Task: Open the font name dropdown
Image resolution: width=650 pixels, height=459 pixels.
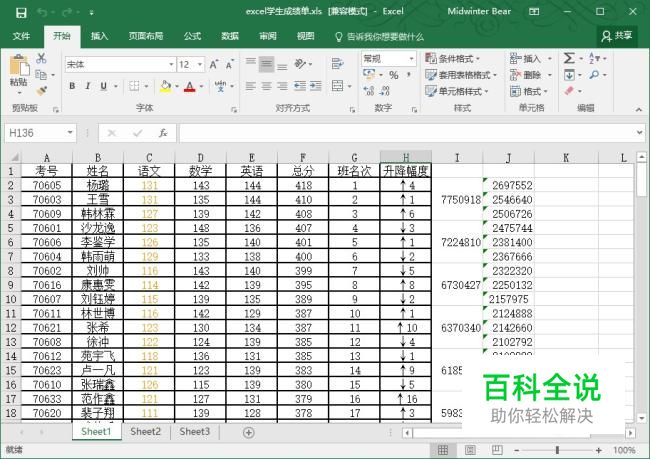Action: coord(171,65)
